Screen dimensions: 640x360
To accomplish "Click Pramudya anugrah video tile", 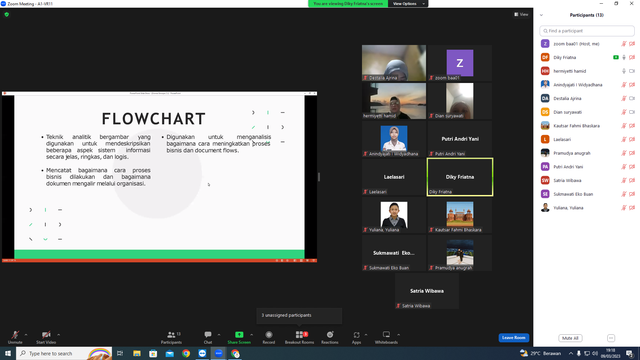I will (x=460, y=253).
